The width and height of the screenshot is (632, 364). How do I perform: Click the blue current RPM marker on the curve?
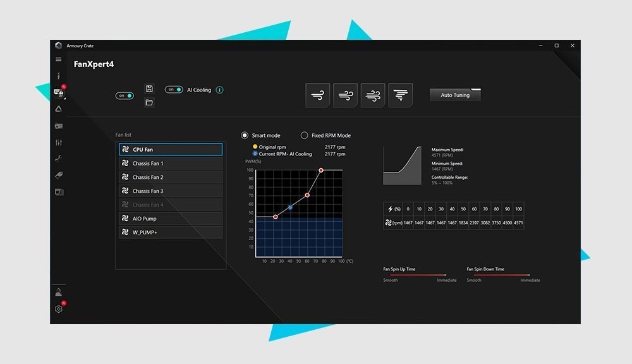(290, 207)
